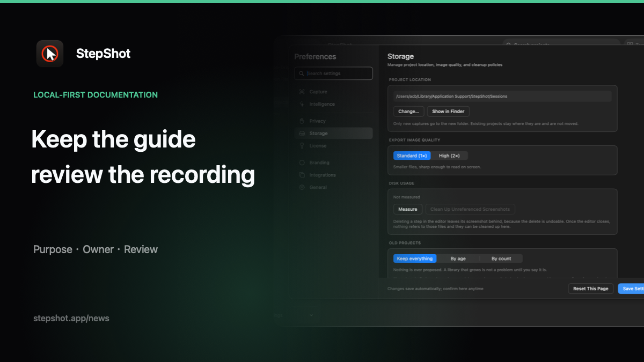Select Keep everything for old projects
Image resolution: width=644 pixels, height=362 pixels.
pos(415,258)
